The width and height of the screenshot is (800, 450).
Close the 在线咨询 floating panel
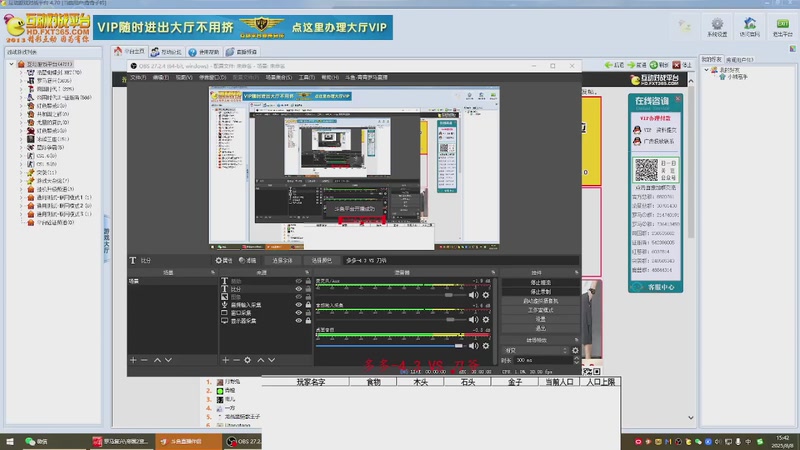click(678, 98)
